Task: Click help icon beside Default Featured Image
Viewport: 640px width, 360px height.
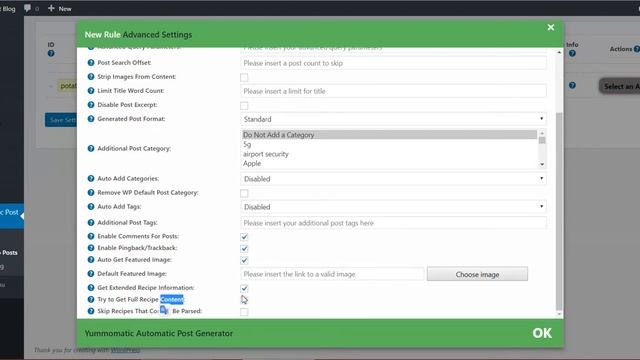Action: coord(91,273)
